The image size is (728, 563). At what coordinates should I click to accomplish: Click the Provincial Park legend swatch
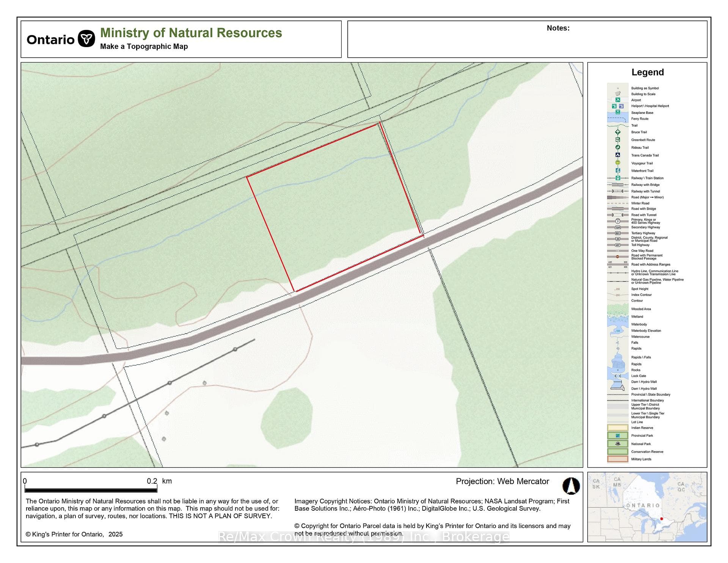click(618, 436)
